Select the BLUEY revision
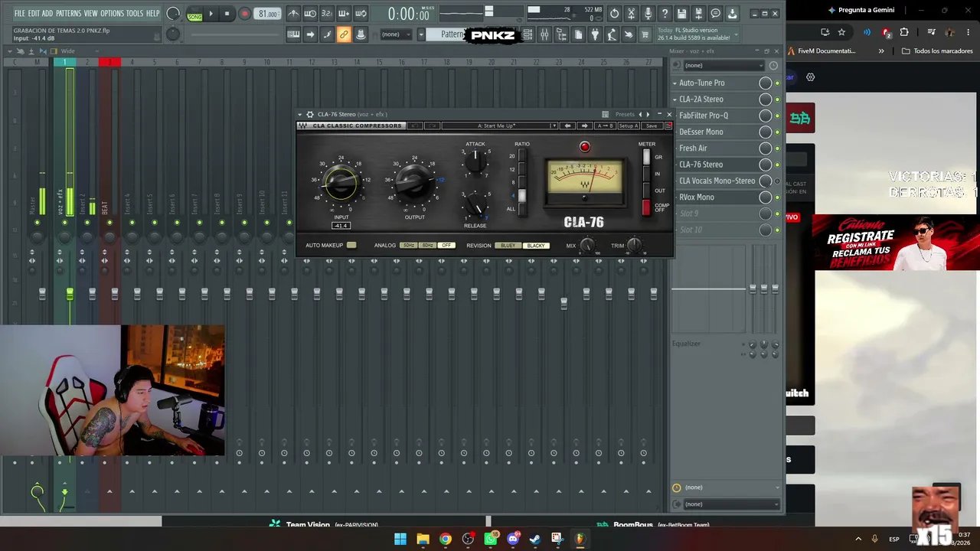The width and height of the screenshot is (980, 551). click(508, 246)
